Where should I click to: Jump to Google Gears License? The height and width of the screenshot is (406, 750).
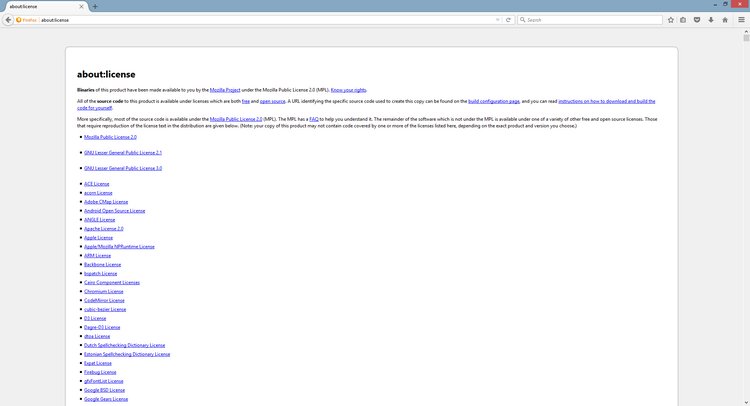pyautogui.click(x=106, y=399)
